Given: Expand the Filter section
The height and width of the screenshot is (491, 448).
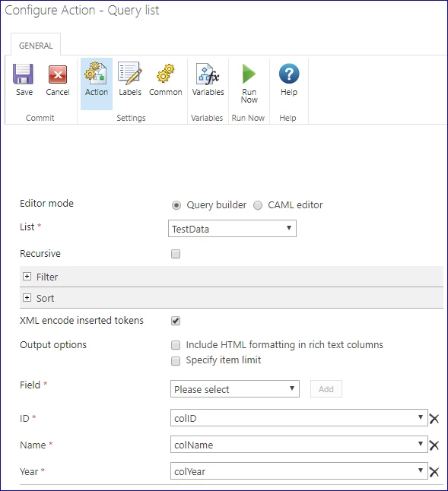Looking at the screenshot, I should 27,277.
